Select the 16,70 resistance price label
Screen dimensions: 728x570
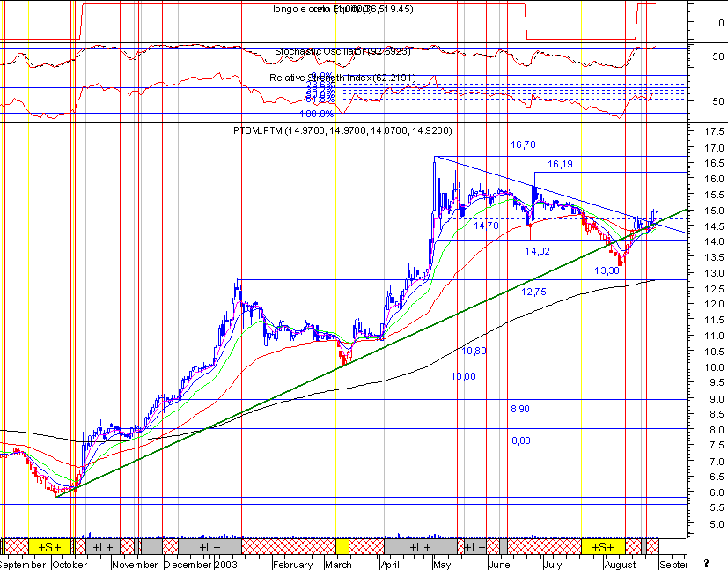(x=523, y=145)
